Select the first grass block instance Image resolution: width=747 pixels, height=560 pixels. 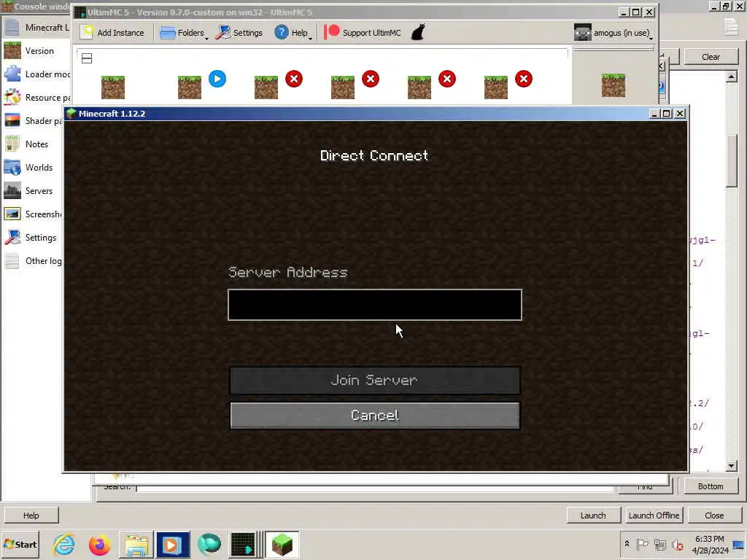point(113,87)
